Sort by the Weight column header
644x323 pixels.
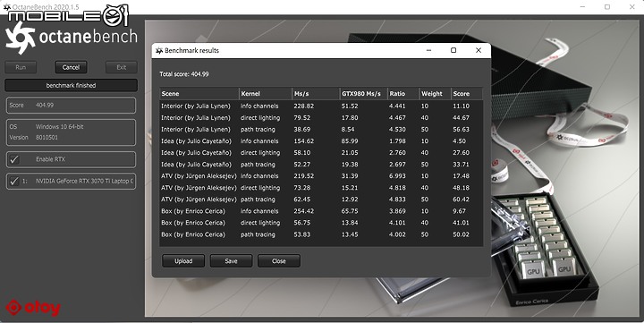[x=435, y=94]
